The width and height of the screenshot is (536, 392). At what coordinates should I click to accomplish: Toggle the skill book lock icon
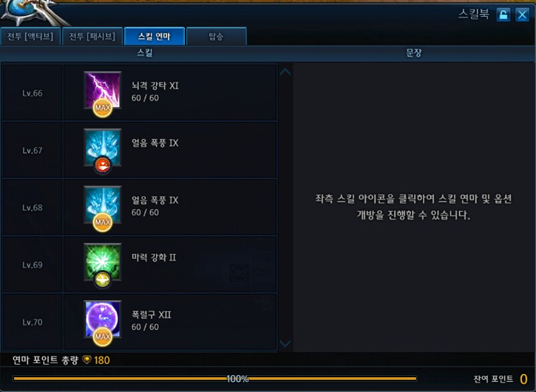click(503, 15)
